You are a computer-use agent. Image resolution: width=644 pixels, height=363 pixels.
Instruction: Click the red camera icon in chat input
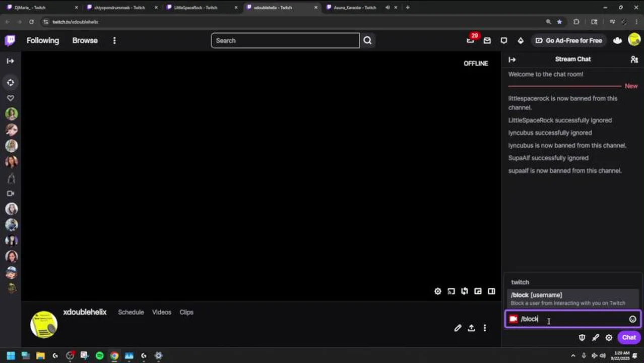coord(513,319)
